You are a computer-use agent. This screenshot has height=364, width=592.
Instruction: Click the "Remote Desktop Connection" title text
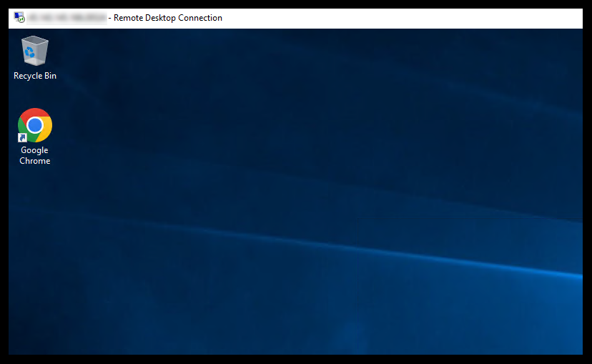tap(168, 18)
